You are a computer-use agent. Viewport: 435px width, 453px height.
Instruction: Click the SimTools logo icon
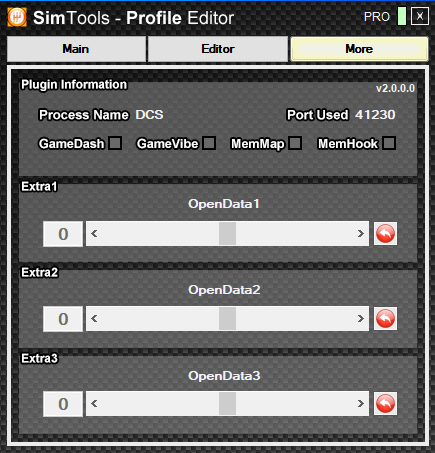click(x=17, y=17)
